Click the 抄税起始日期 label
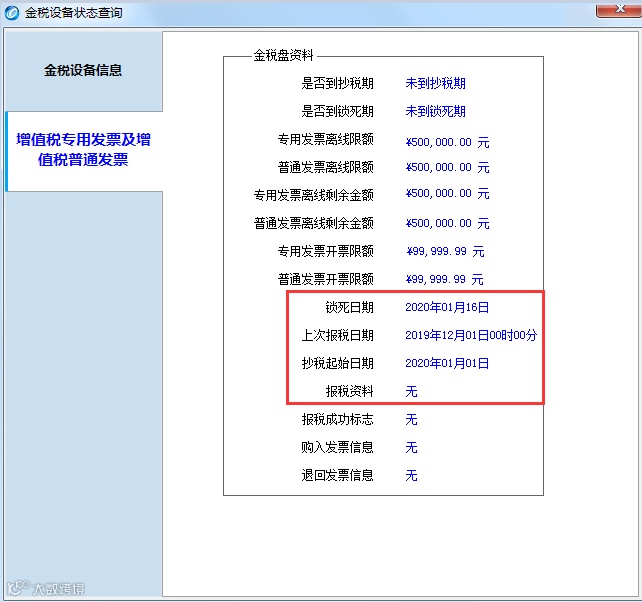This screenshot has height=602, width=642. (337, 363)
